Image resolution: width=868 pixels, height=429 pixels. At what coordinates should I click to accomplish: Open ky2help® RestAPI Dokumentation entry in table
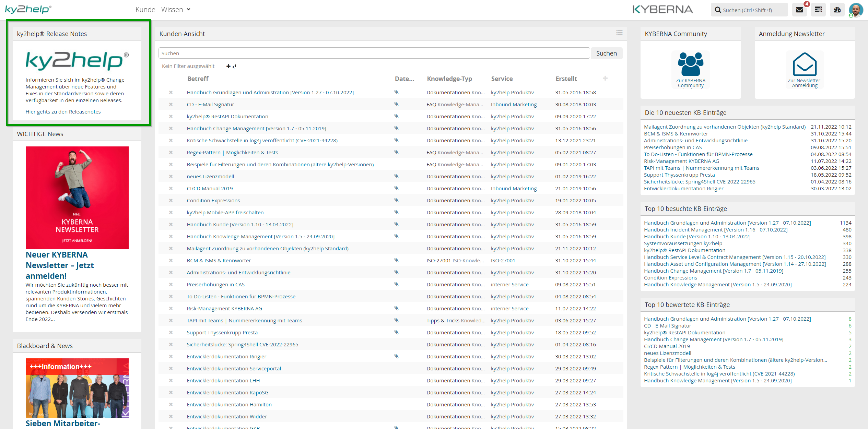227,116
